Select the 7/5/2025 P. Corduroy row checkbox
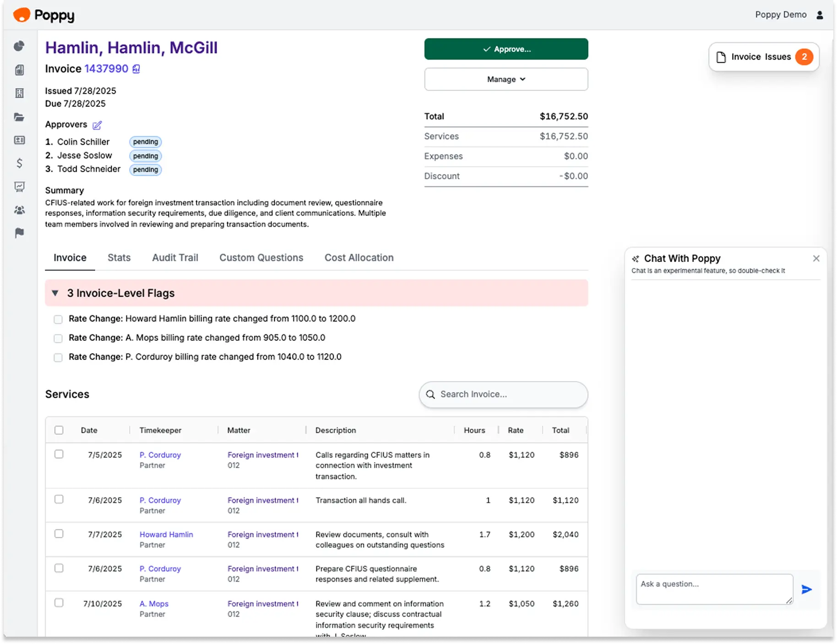Screen dimensions: 837x644 click(x=59, y=454)
